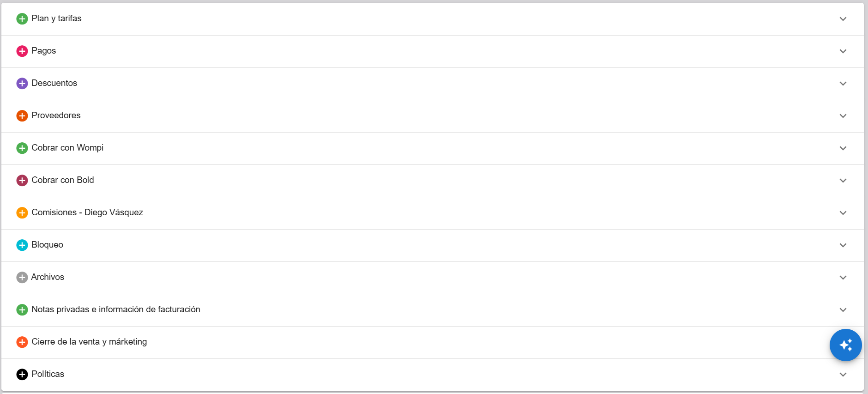Add a Descuento using the purple plus icon
This screenshot has width=868, height=394.
22,83
